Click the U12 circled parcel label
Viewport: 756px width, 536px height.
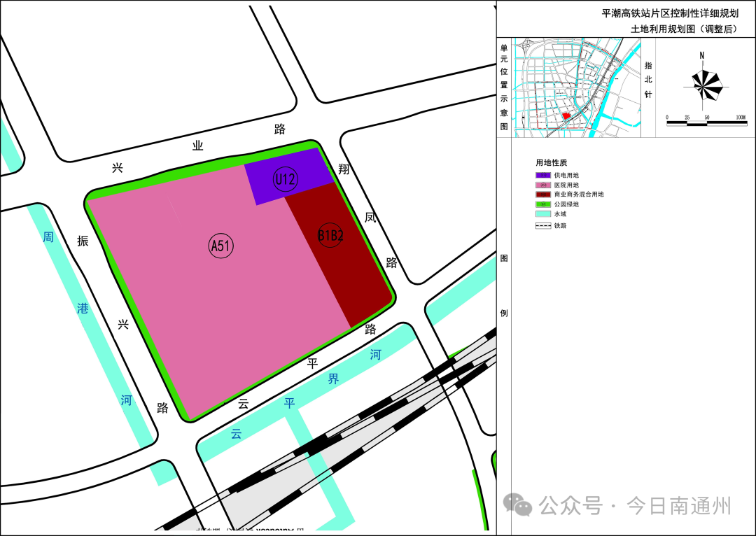pos(286,179)
